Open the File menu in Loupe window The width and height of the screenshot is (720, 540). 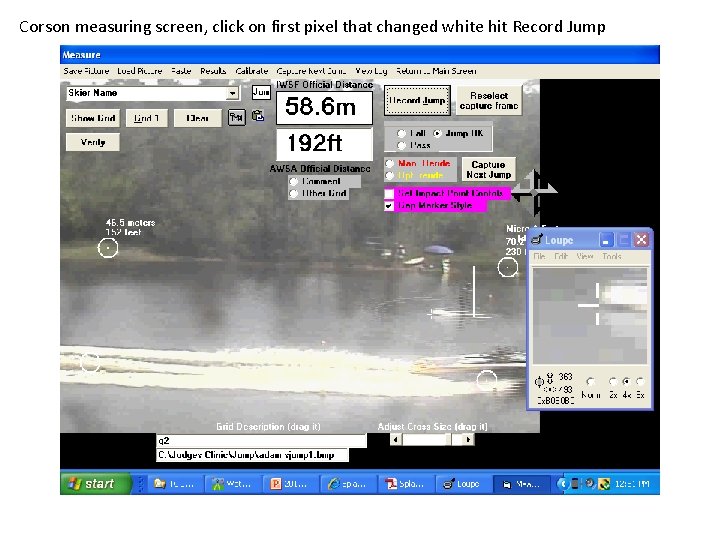pyautogui.click(x=540, y=256)
